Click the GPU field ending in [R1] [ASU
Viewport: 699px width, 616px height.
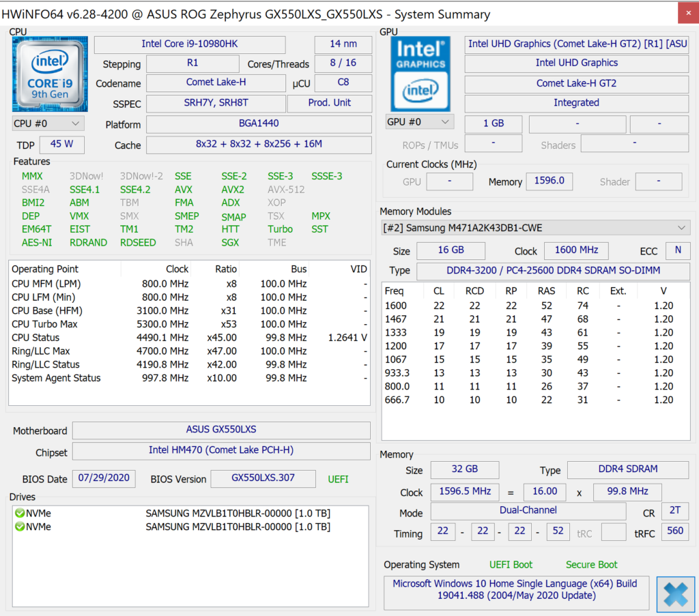[577, 44]
